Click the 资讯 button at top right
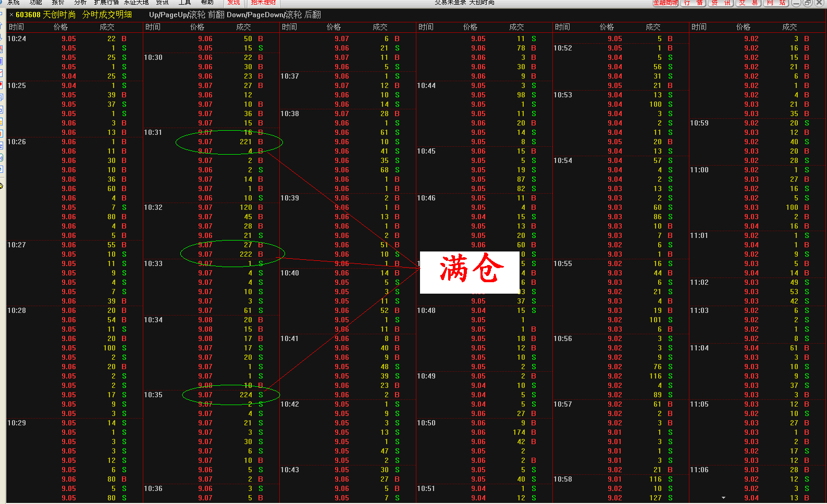Viewport: 827px width, 504px height. click(x=721, y=3)
